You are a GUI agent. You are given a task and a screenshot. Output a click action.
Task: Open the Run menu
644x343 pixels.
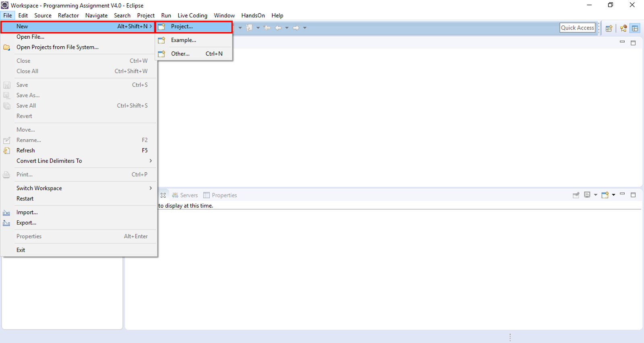[166, 16]
